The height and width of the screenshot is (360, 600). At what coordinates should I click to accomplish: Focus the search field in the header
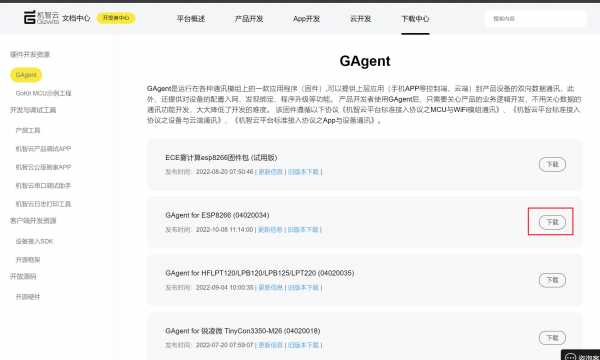coord(535,18)
